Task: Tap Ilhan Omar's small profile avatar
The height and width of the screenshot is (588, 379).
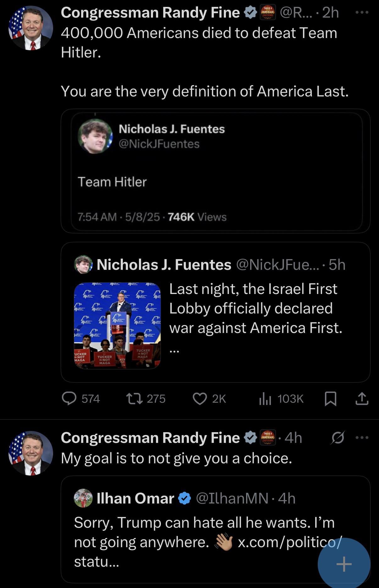Action: tap(83, 498)
